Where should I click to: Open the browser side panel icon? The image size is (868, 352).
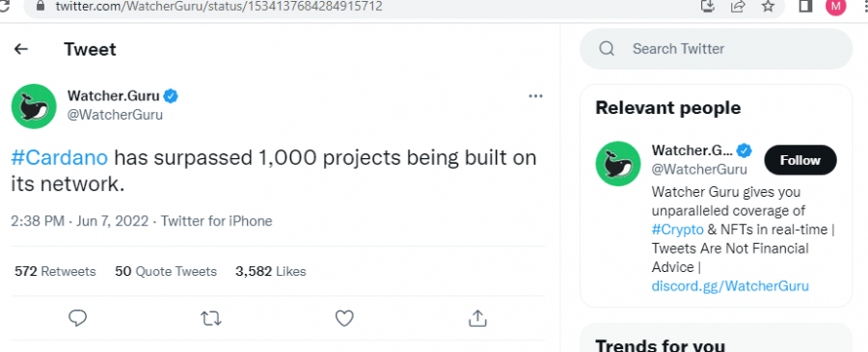[x=806, y=6]
